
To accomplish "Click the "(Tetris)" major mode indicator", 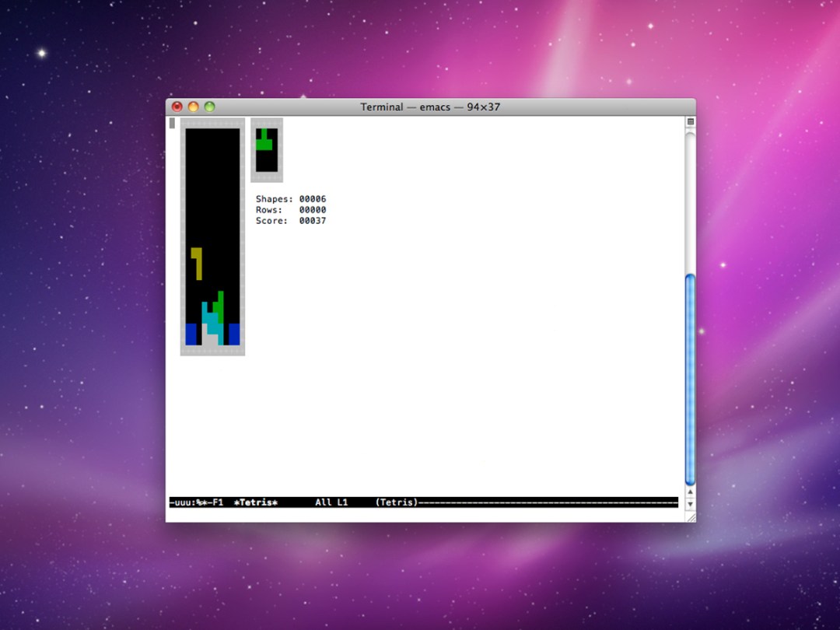I will [x=397, y=502].
